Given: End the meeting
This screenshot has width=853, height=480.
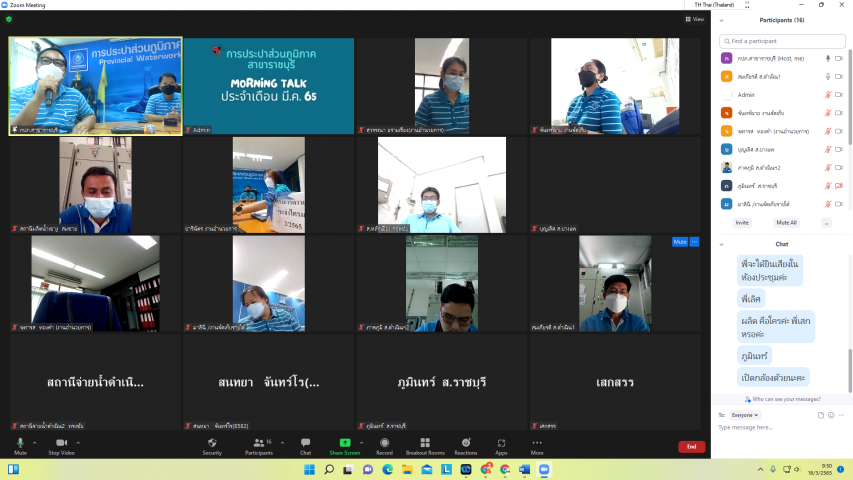Looking at the screenshot, I should (x=691, y=447).
